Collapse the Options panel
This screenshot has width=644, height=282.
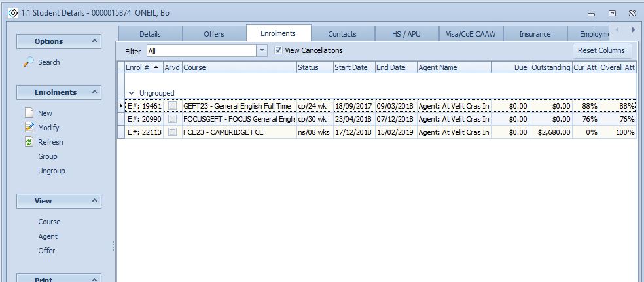pos(94,41)
